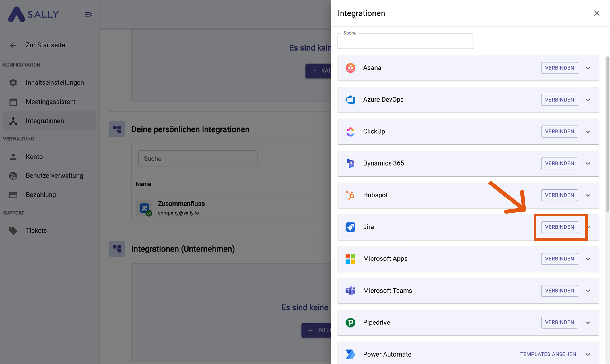Click the gear icon for Inhaltseinstellungen
610x364 pixels.
(x=13, y=82)
